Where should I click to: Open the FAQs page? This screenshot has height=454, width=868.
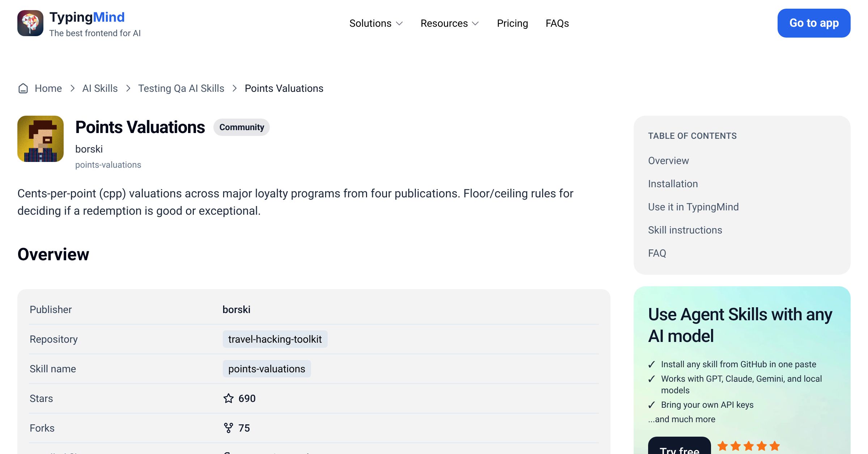click(x=557, y=23)
